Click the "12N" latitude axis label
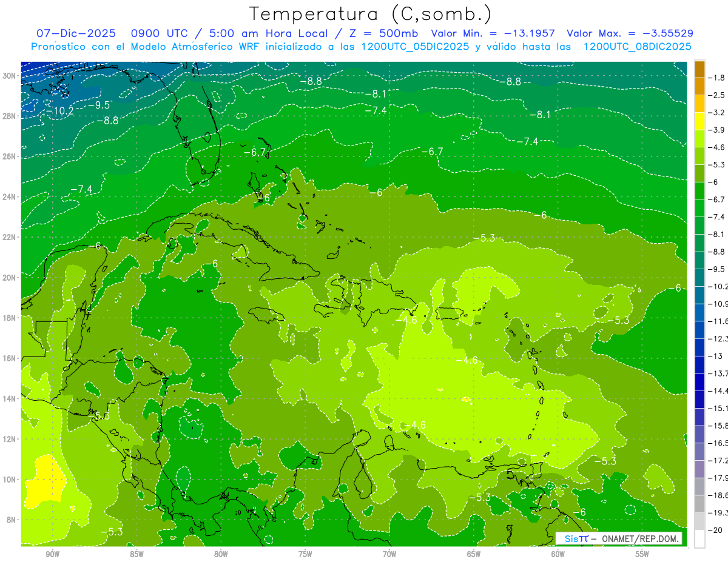728x562 pixels. (x=9, y=439)
